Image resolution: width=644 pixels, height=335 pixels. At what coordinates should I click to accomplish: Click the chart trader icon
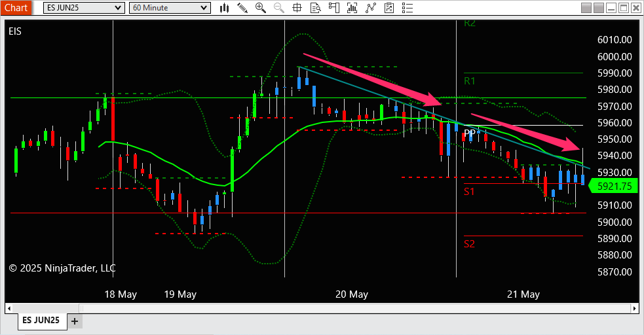334,8
